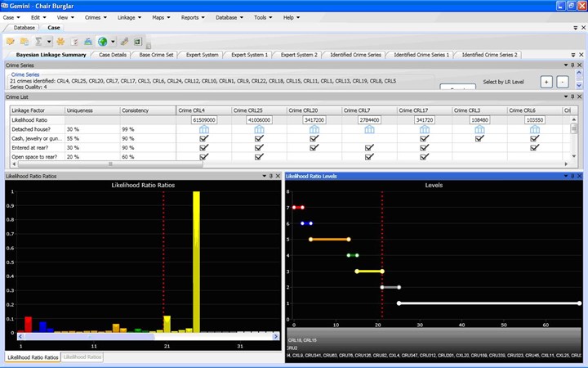Toggle Entered at rear checkbox for Crime CRL7
The height and width of the screenshot is (368, 588).
[x=369, y=148]
